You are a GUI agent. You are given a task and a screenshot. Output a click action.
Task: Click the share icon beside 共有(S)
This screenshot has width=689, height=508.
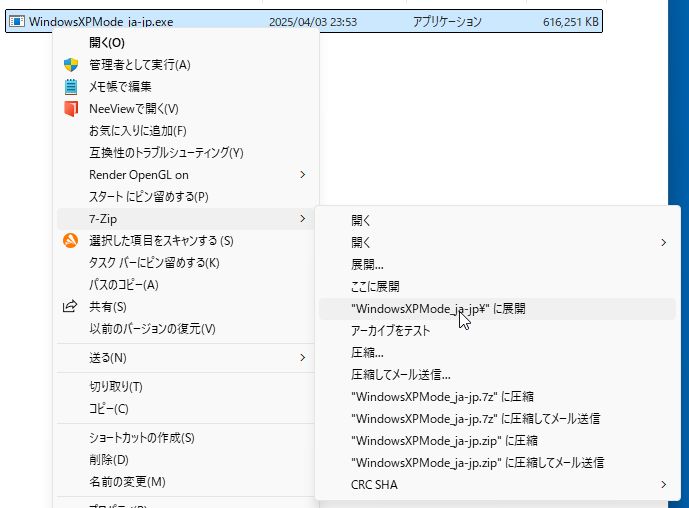click(71, 307)
